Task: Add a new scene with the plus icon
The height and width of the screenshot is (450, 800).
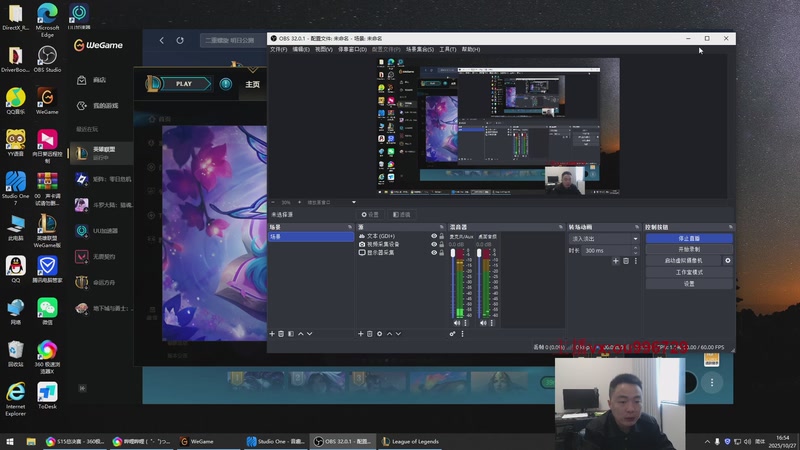Action: click(272, 334)
